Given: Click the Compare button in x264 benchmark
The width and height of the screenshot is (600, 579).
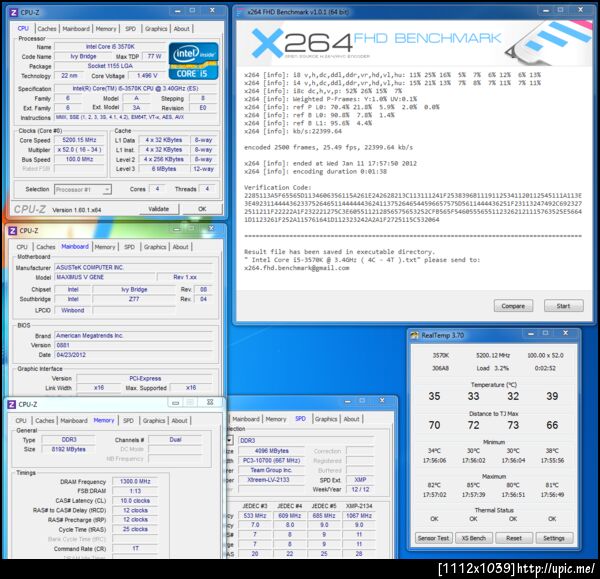Looking at the screenshot, I should (x=513, y=306).
